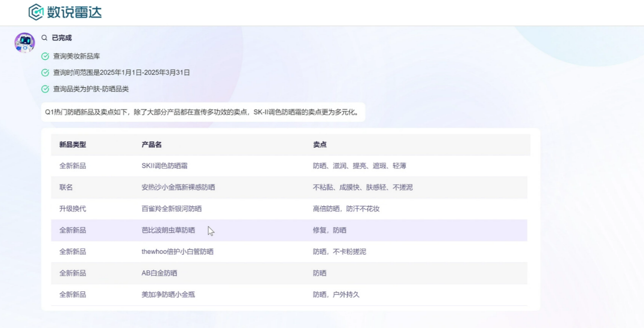Click the 安热沙小金瓶新裸感防晒 product cell
Screen dimensions: 644x328
click(178, 187)
